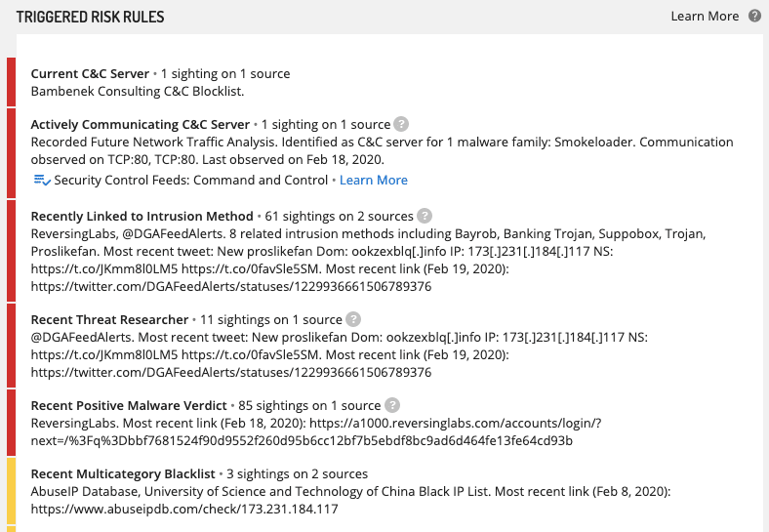Image resolution: width=769 pixels, height=532 pixels.
Task: Open help for Recent Threat Researcher rule
Action: click(x=353, y=319)
